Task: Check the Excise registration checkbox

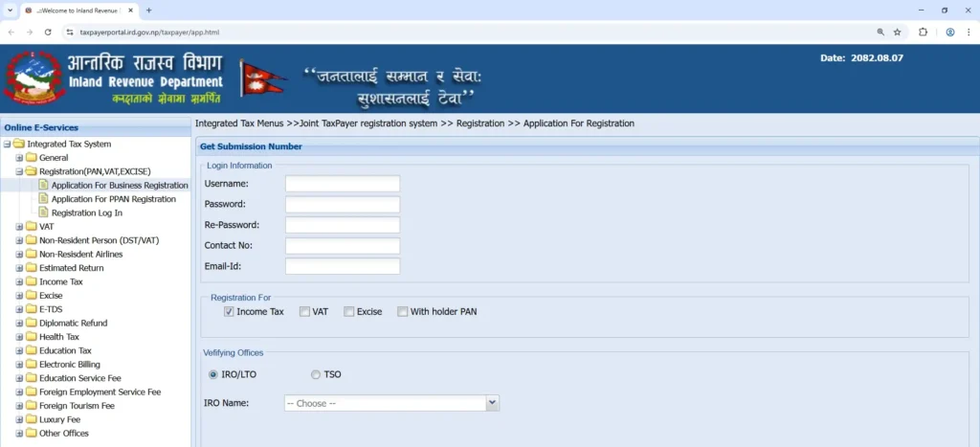Action: (348, 311)
